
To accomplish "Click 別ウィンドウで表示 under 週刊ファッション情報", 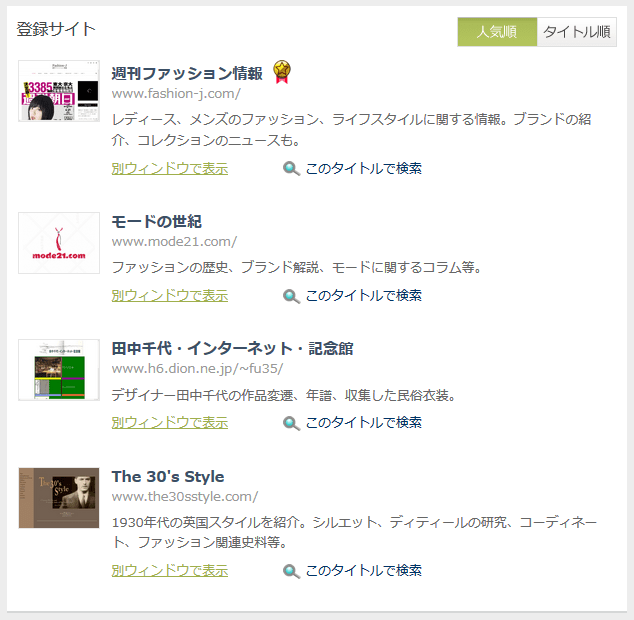I will 170,168.
